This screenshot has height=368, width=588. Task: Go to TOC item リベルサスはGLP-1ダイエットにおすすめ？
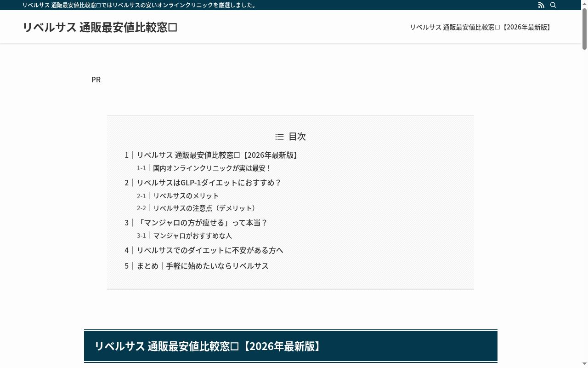click(209, 183)
